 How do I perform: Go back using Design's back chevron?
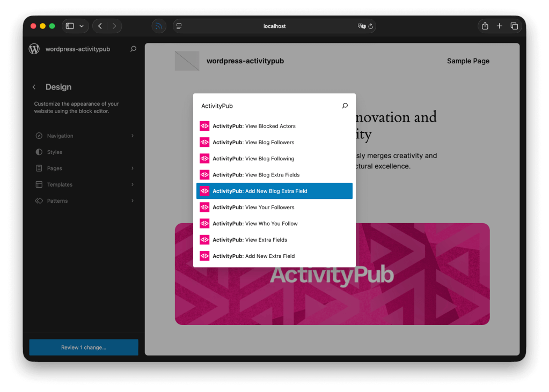point(34,87)
